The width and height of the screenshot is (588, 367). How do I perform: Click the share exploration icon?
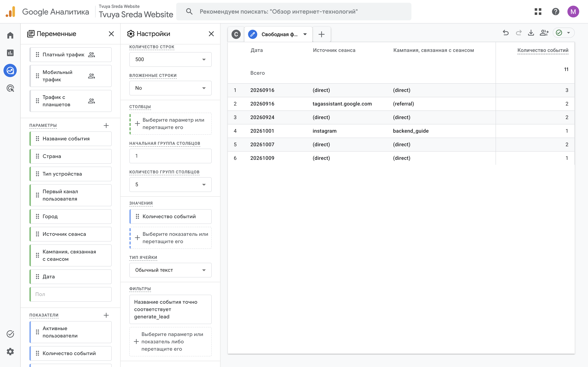[x=544, y=33]
